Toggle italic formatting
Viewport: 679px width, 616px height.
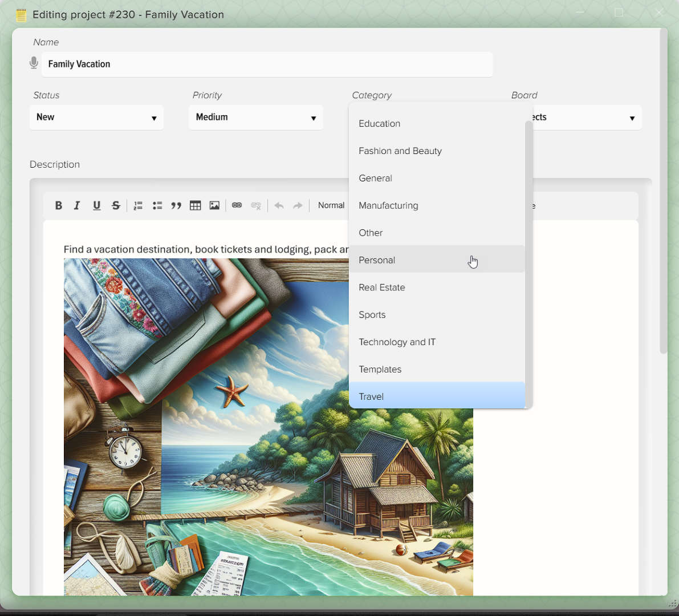click(x=77, y=205)
